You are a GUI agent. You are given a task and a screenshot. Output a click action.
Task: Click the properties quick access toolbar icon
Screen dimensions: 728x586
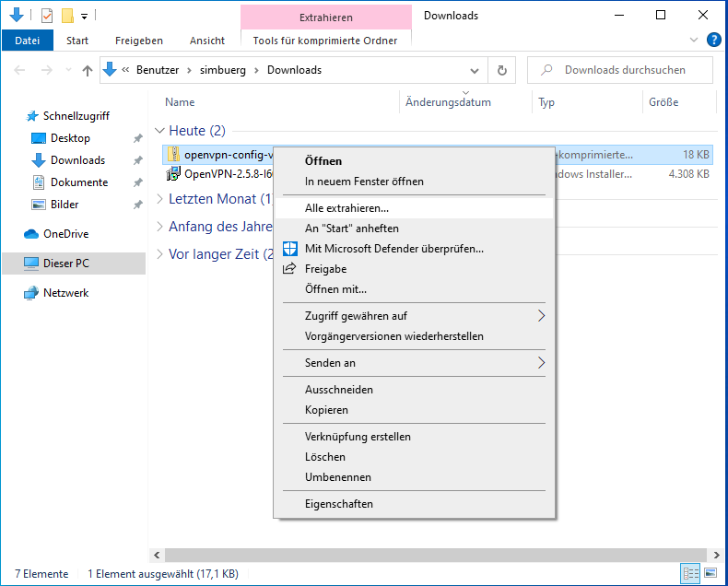tap(47, 16)
